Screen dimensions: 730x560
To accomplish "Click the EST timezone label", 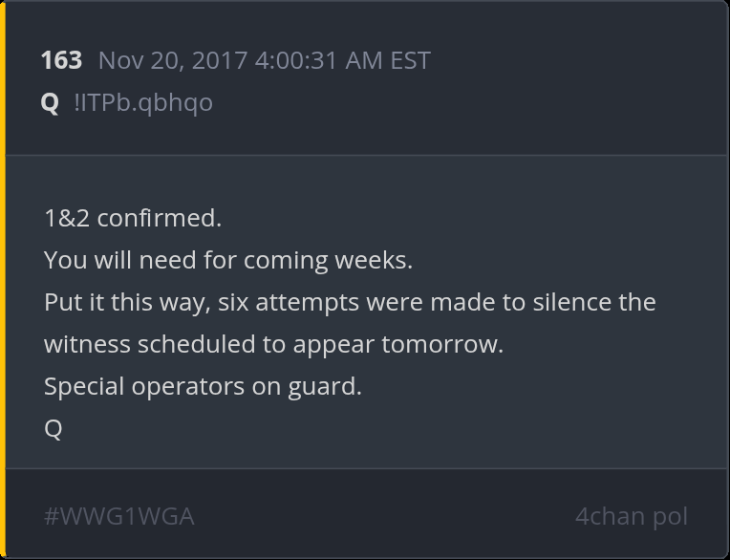I will pos(410,61).
